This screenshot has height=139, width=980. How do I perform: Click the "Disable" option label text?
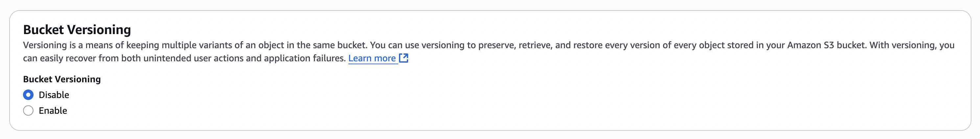click(x=54, y=95)
